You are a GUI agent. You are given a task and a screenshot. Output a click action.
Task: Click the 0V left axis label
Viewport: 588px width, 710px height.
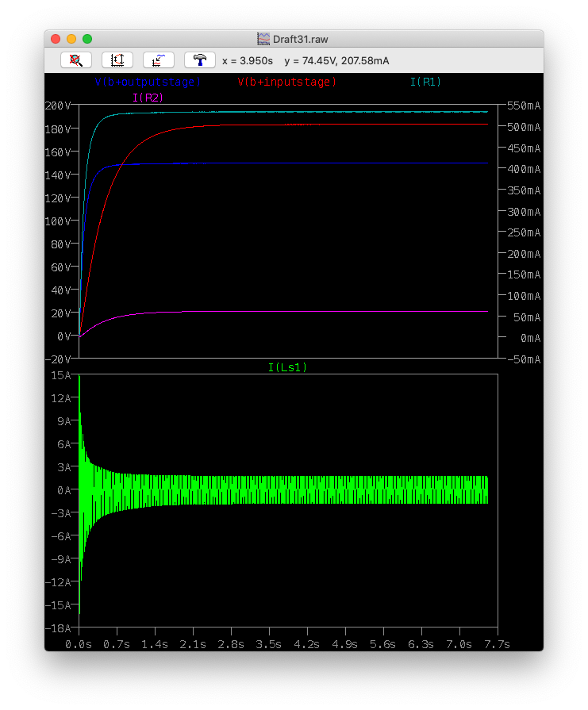point(63,336)
